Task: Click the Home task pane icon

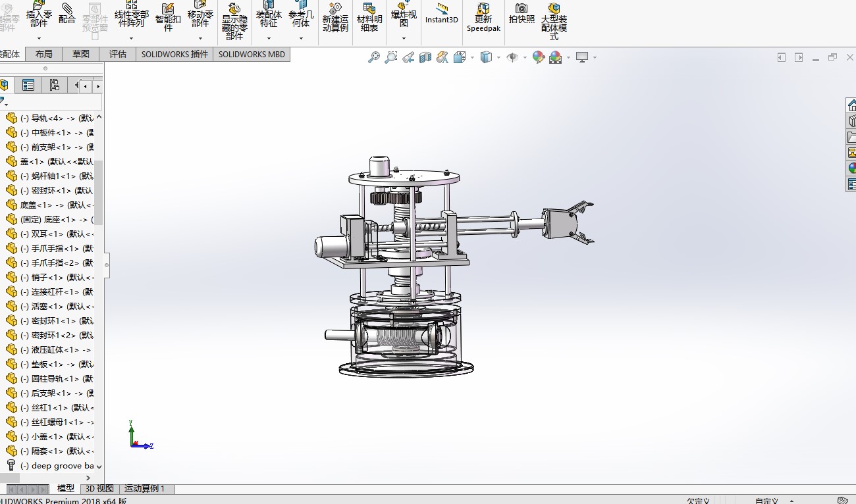Action: 851,105
